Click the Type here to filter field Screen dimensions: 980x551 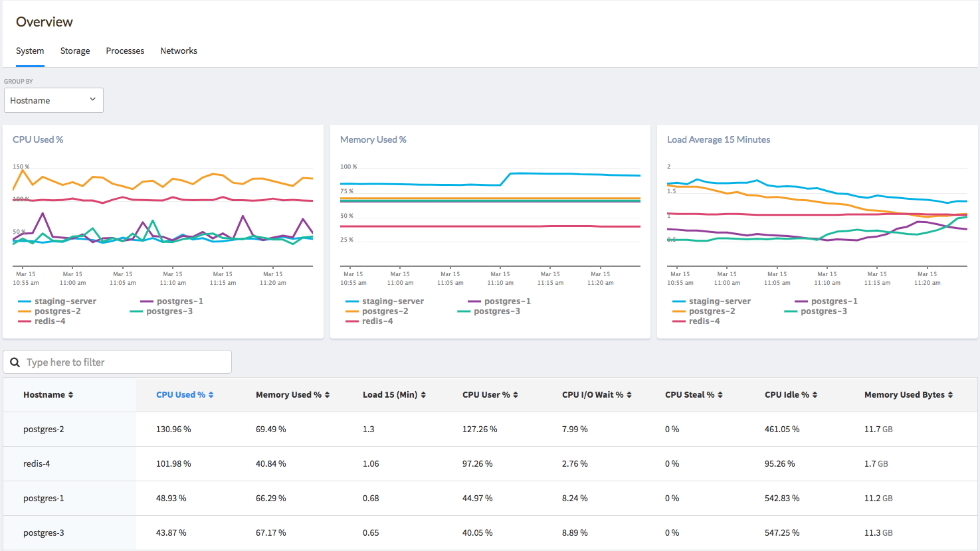126,362
